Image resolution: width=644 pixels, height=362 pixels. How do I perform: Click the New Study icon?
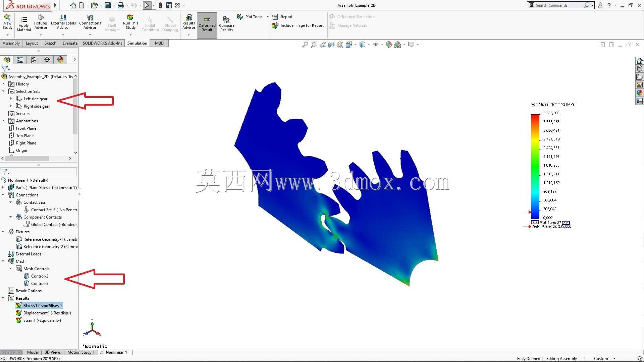pyautogui.click(x=7, y=22)
